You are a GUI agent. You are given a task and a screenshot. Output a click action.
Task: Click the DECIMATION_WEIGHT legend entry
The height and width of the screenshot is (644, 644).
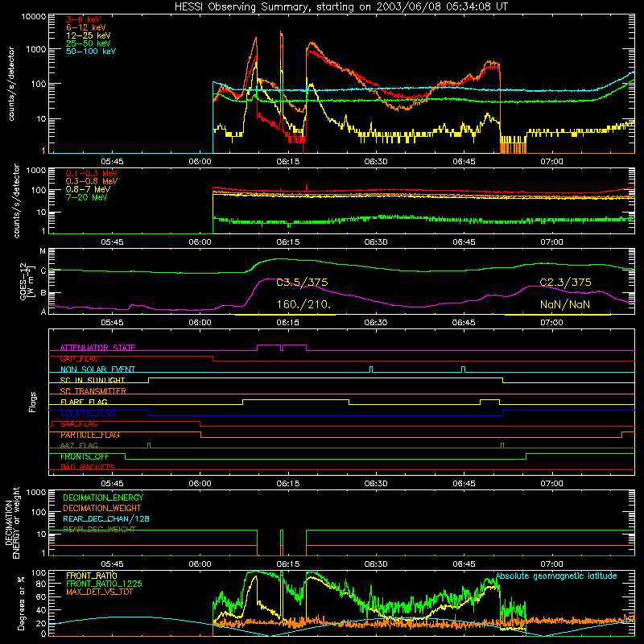102,508
